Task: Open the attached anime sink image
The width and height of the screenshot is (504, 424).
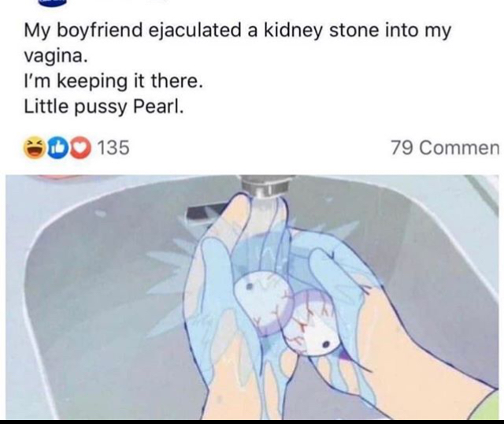Action: 252,298
